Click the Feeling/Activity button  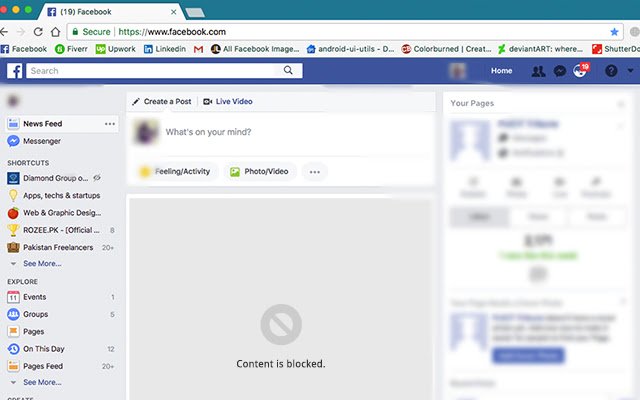click(x=176, y=172)
